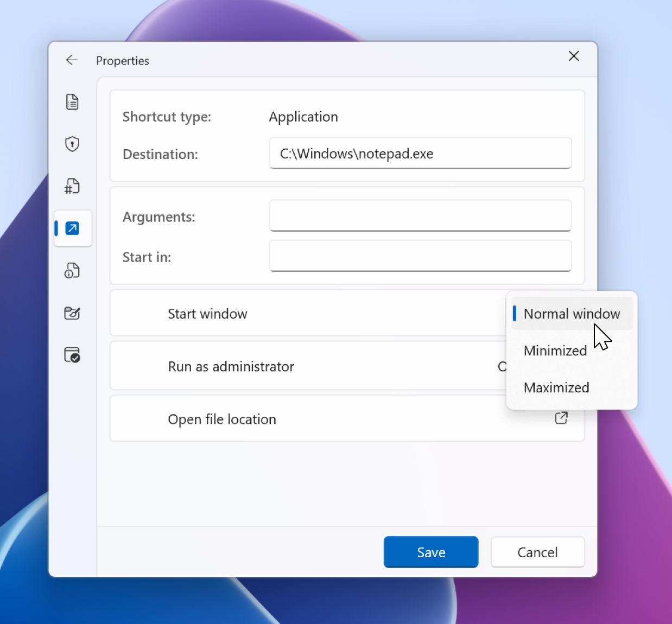The image size is (672, 624).
Task: Click the highlighted Shortcut arrow icon
Action: point(72,228)
